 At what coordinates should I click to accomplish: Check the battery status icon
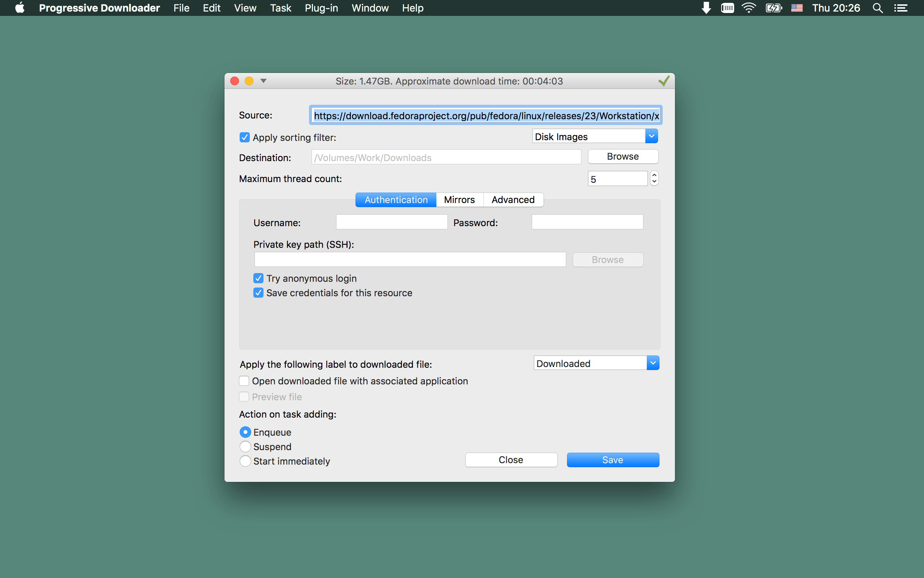pos(773,8)
